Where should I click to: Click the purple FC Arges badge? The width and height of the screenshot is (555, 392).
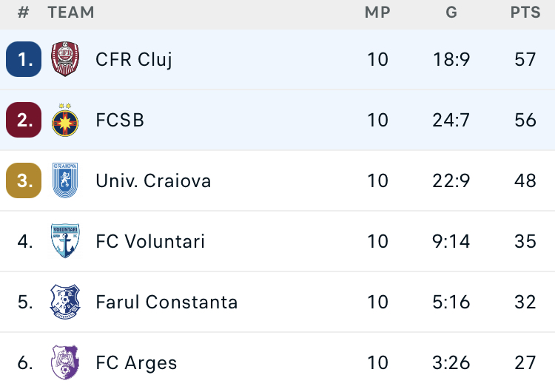click(x=65, y=362)
